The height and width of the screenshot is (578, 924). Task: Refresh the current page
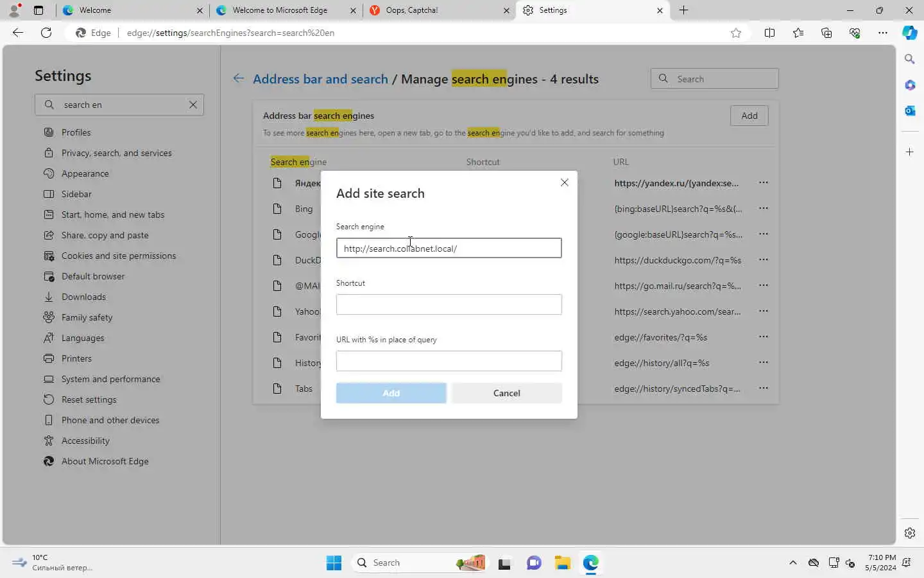pos(46,33)
